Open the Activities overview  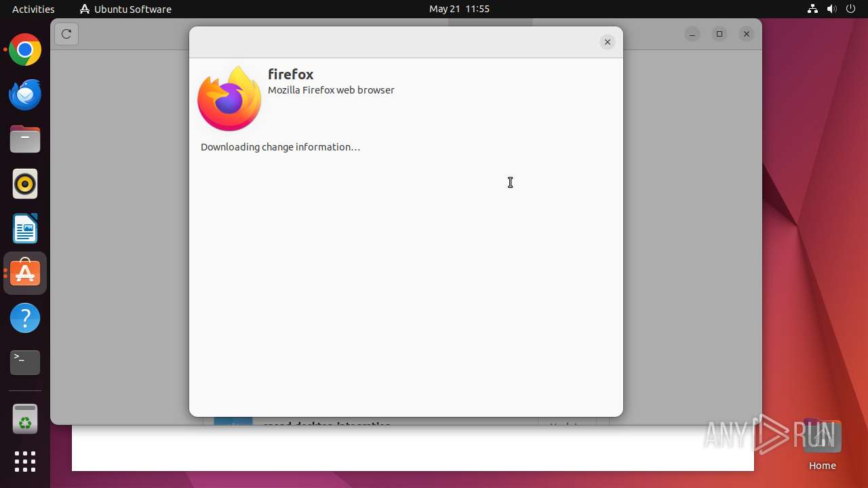tap(33, 9)
